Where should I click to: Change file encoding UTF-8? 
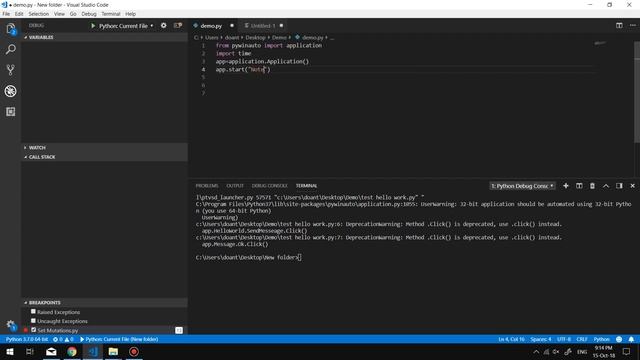point(564,339)
